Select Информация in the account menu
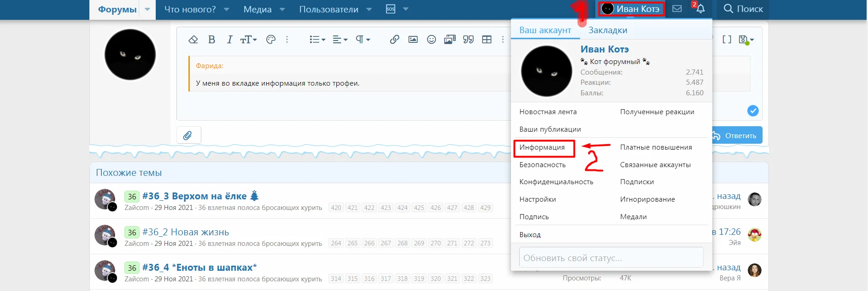Image resolution: width=868 pixels, height=291 pixels. click(x=542, y=147)
